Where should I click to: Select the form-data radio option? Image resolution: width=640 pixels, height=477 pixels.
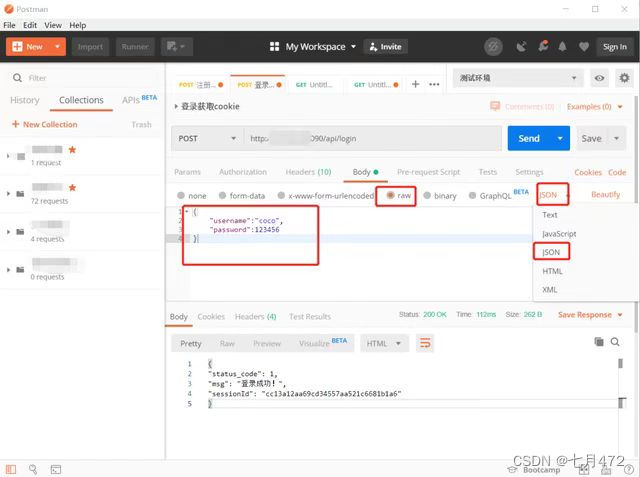pos(222,195)
